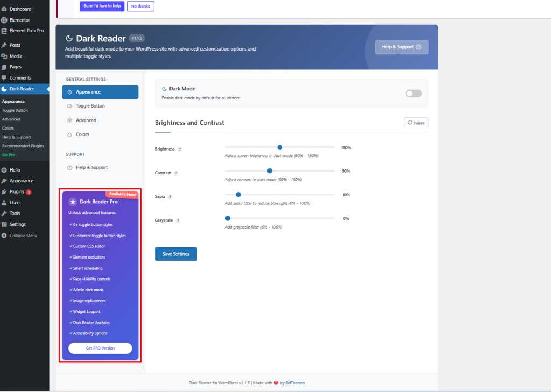The height and width of the screenshot is (392, 551).
Task: Click the Save Settings button
Action: pyautogui.click(x=176, y=254)
